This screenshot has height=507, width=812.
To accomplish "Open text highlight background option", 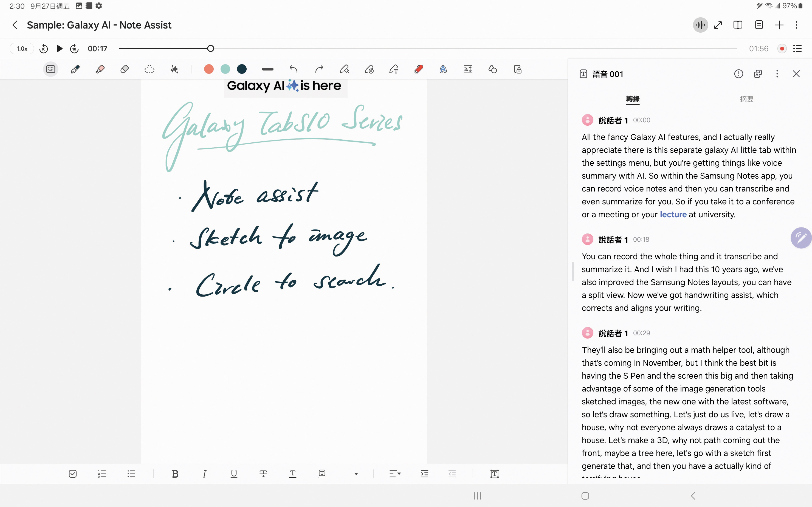I will click(322, 474).
